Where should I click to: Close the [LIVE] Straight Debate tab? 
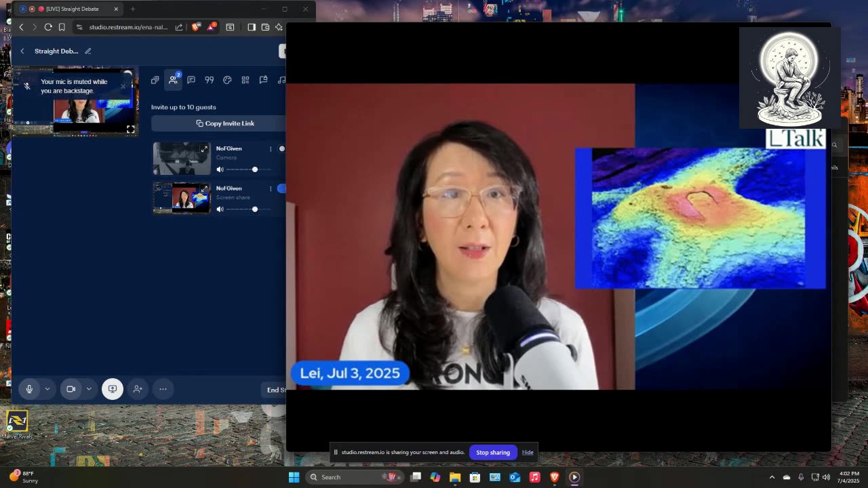[x=116, y=9]
